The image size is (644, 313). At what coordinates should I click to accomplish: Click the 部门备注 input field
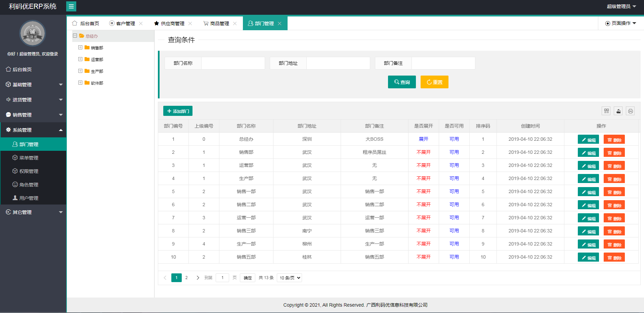click(443, 63)
